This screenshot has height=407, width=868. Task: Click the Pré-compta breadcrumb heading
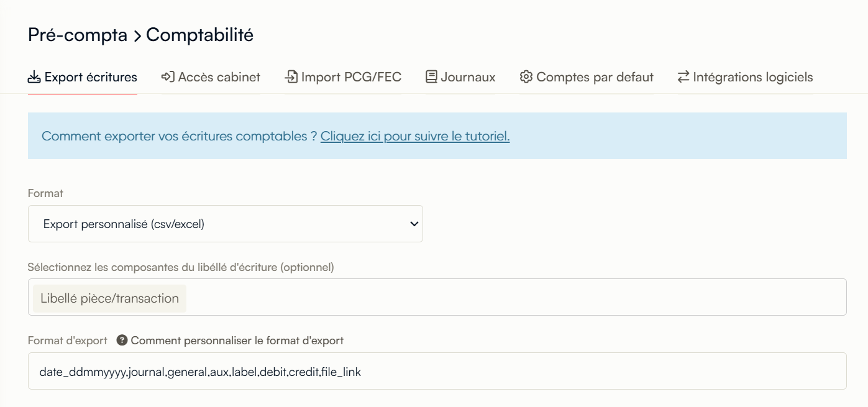[x=78, y=35]
